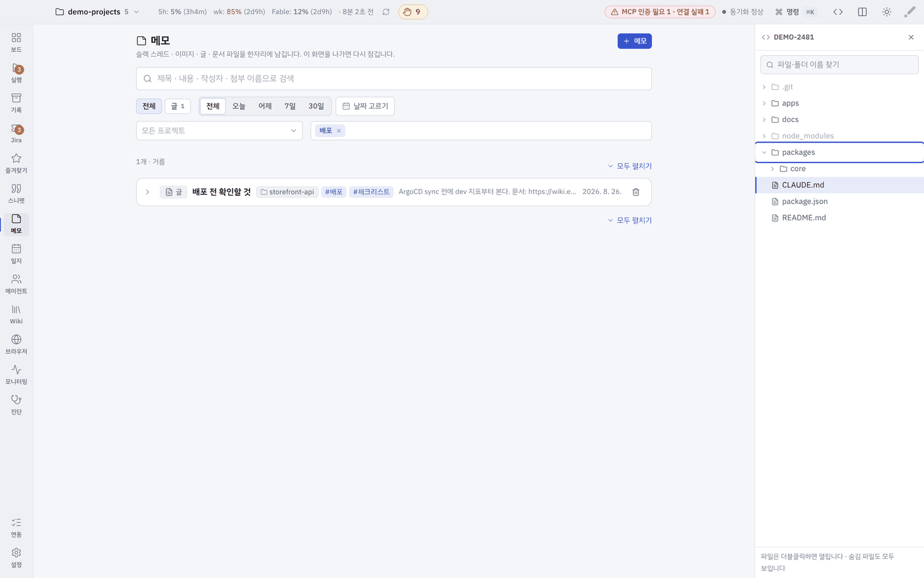This screenshot has width=924, height=578.
Task: Open the 모든 프로젝트 project dropdown
Action: [x=219, y=131]
